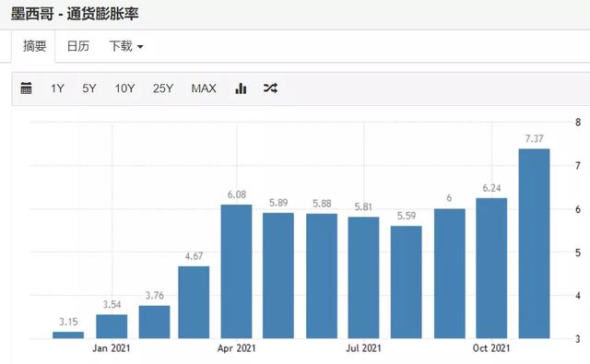The height and width of the screenshot is (364, 590).
Task: Open the 摘要 tab
Action: tap(34, 46)
